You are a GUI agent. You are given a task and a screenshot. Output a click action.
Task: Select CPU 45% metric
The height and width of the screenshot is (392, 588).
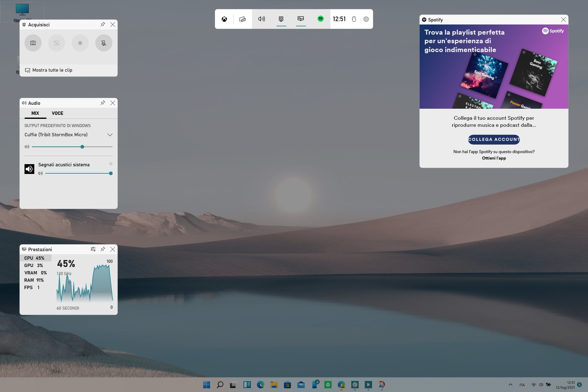36,258
